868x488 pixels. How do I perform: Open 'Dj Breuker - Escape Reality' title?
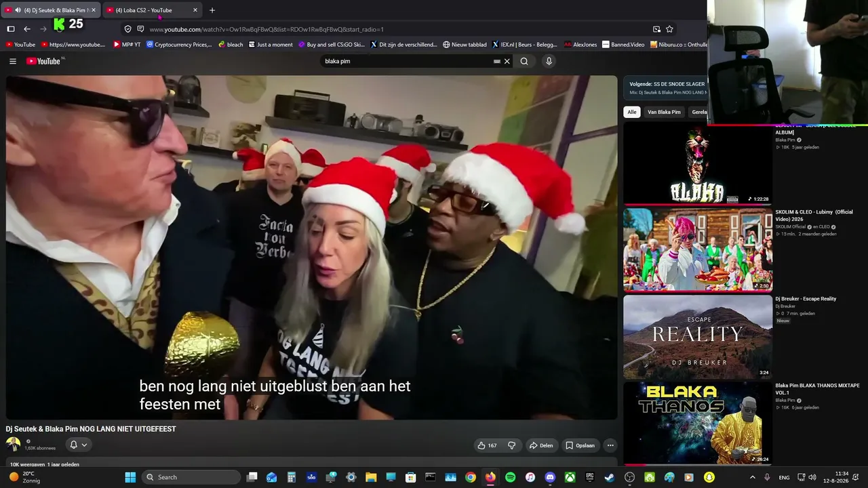coord(806,299)
